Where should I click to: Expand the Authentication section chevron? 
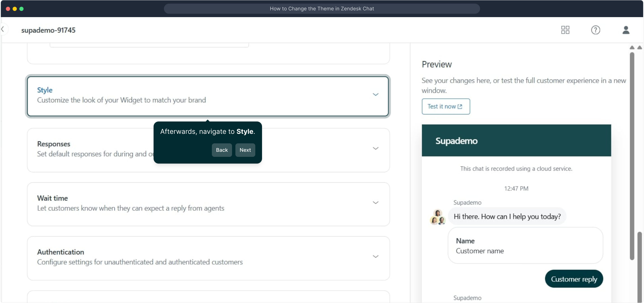pyautogui.click(x=376, y=256)
